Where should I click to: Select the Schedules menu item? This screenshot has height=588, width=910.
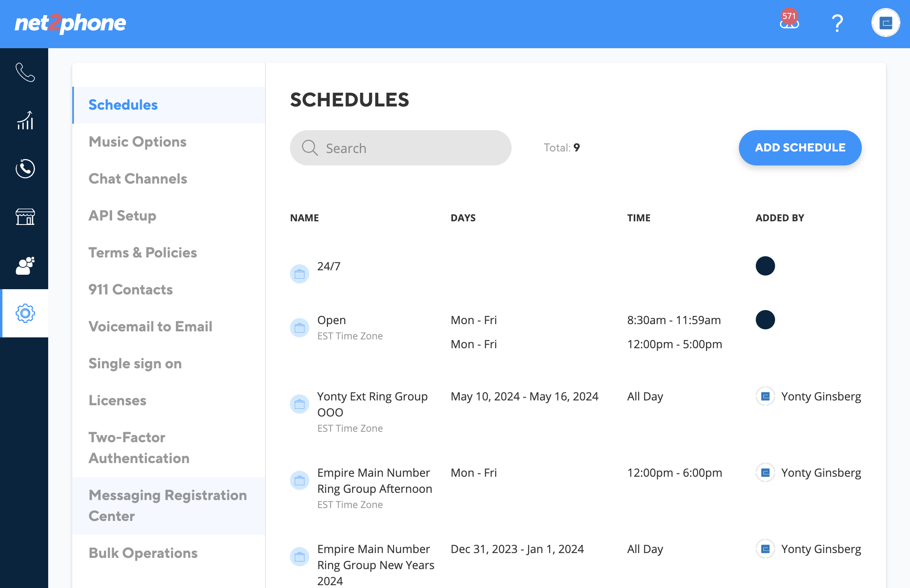(x=169, y=105)
